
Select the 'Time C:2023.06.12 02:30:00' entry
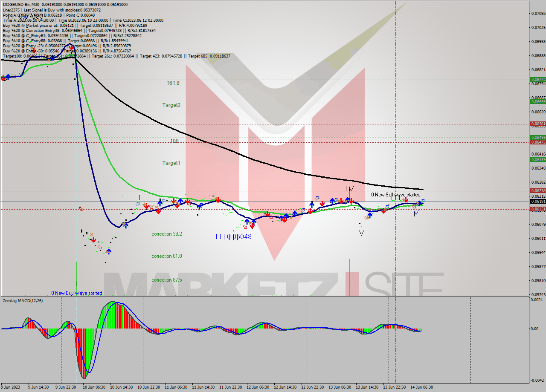tap(138, 20)
